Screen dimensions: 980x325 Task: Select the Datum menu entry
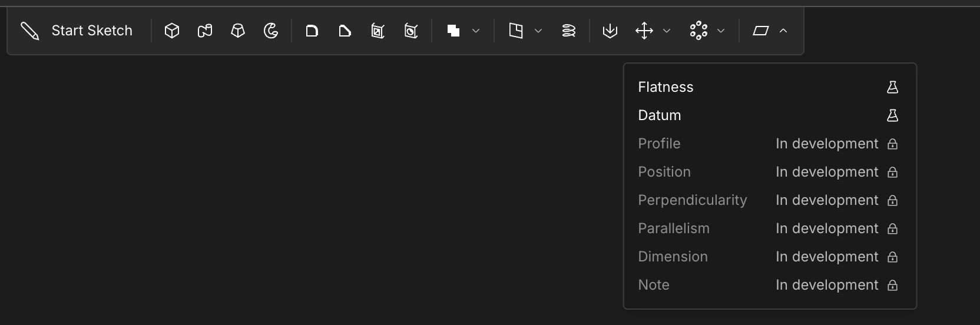[x=660, y=115]
